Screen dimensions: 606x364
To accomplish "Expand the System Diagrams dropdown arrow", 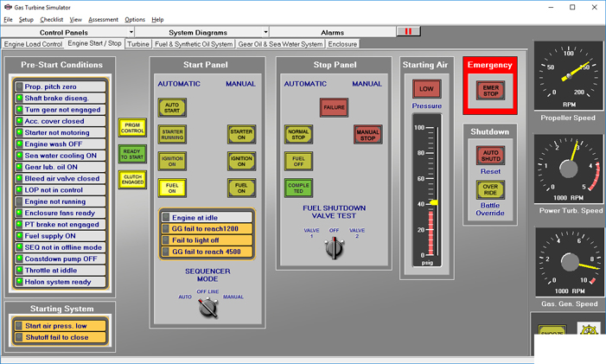I will coord(265,32).
